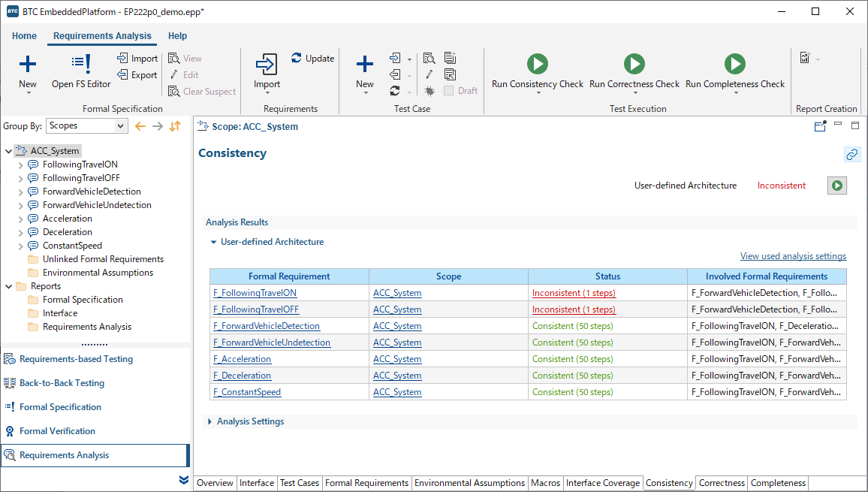
Task: Click the Formal Requirement column header
Action: click(x=289, y=276)
